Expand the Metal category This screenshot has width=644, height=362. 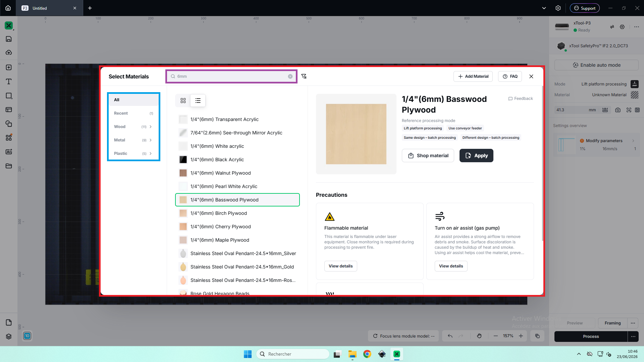[133, 140]
